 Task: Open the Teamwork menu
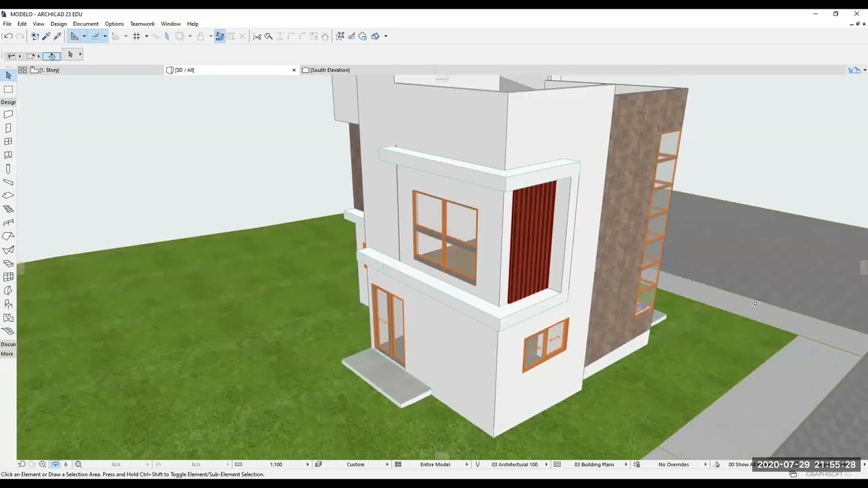[x=142, y=24]
